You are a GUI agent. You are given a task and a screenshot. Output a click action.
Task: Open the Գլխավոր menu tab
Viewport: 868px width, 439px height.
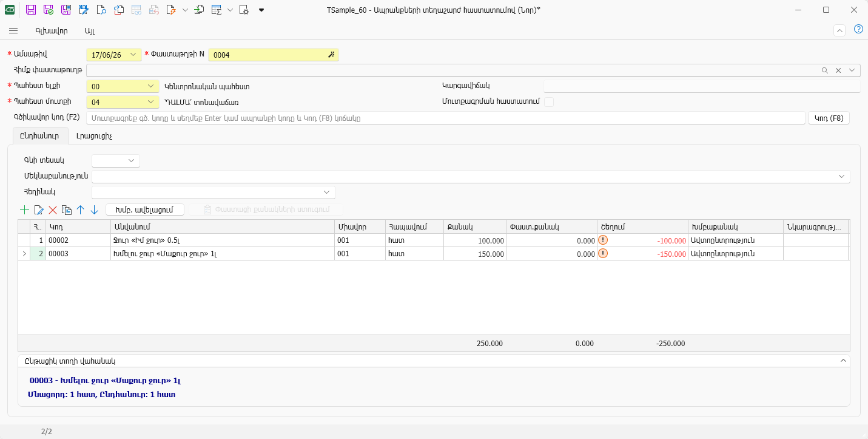pos(52,30)
